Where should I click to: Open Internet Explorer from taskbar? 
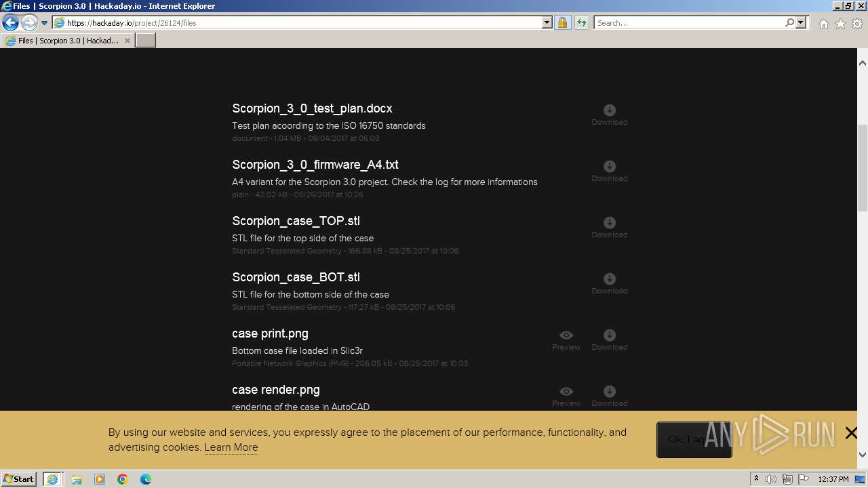click(x=52, y=479)
